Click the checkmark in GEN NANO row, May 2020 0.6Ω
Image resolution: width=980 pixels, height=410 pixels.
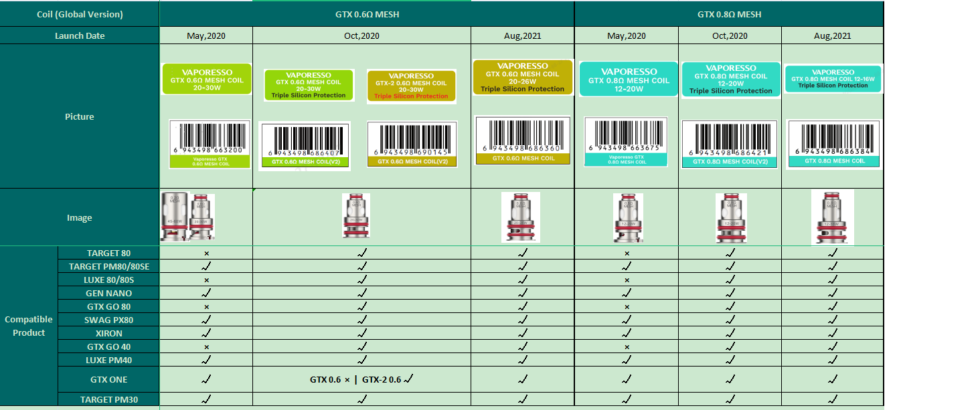pos(206,293)
